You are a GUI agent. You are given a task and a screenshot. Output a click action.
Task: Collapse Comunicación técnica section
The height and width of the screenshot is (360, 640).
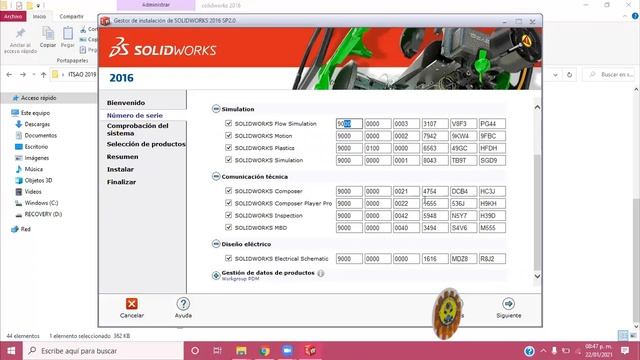coord(216,176)
